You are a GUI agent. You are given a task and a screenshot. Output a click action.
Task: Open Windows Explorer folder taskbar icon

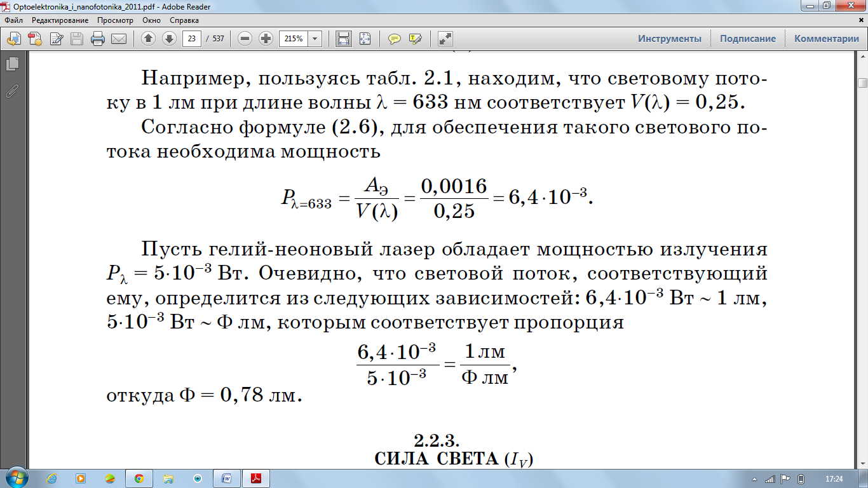[168, 478]
